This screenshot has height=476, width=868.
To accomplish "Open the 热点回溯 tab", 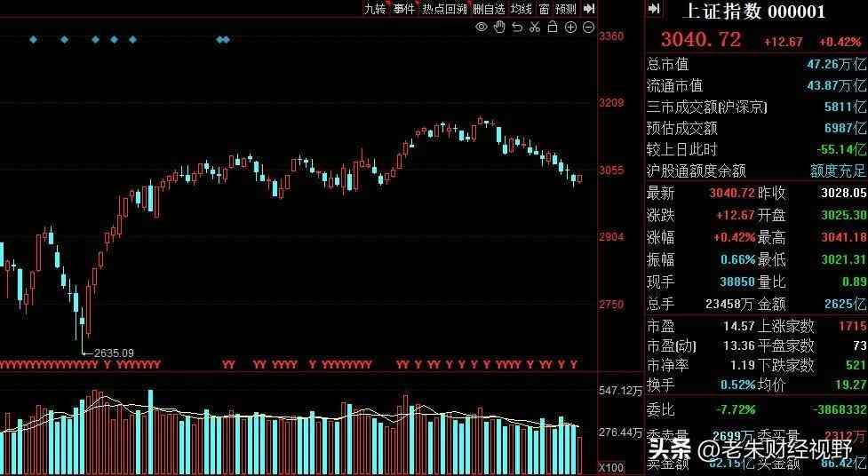I will click(444, 9).
